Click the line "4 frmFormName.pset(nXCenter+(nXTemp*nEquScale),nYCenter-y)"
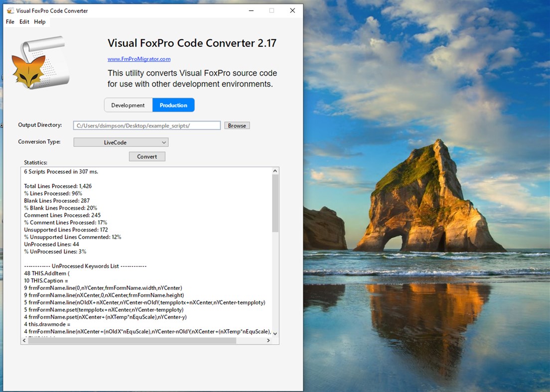 pyautogui.click(x=105, y=317)
